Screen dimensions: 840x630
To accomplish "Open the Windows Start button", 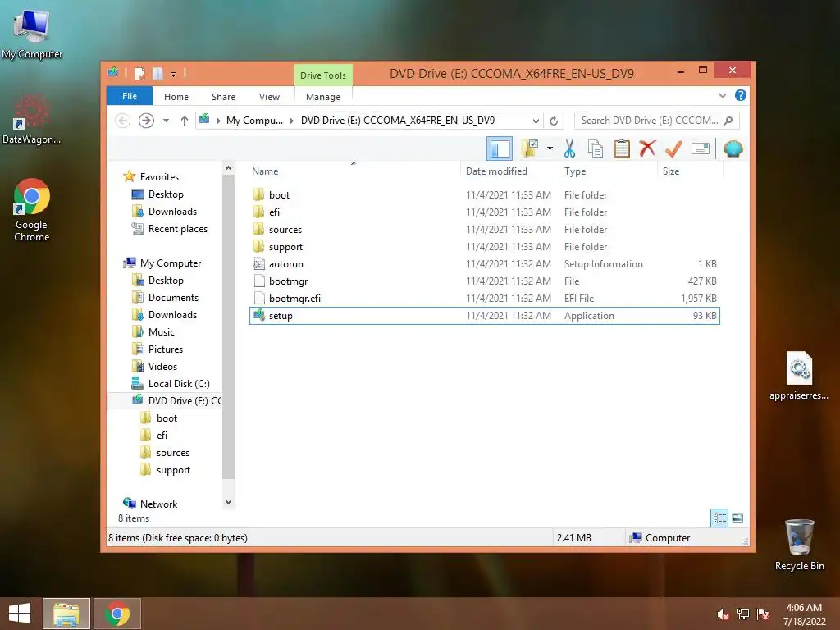I will coord(20,614).
